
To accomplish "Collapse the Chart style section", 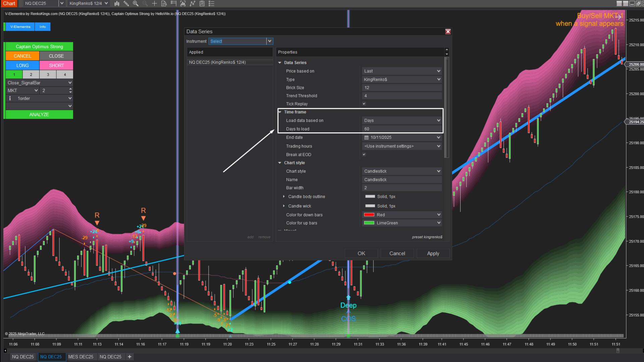I will click(280, 163).
